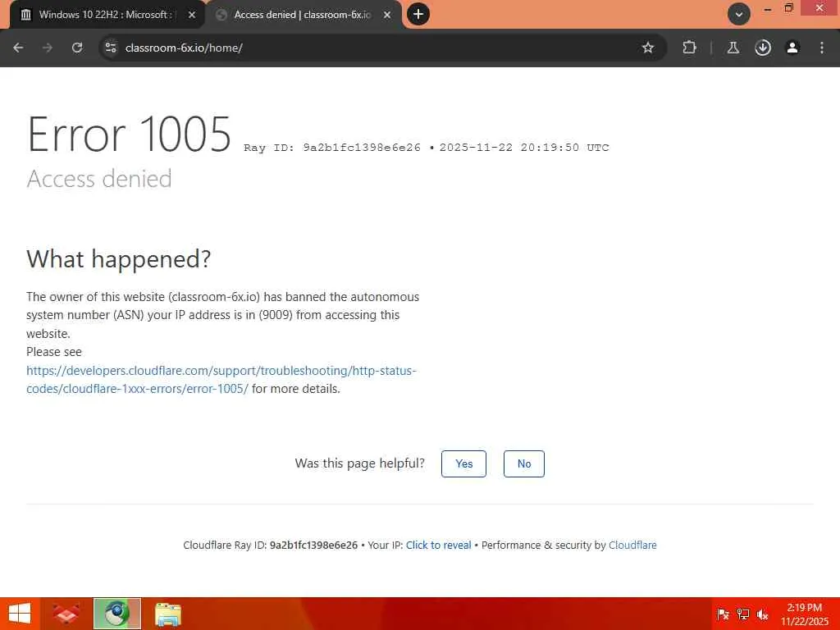Open a new tab with plus button
This screenshot has height=630, width=840.
(x=418, y=14)
